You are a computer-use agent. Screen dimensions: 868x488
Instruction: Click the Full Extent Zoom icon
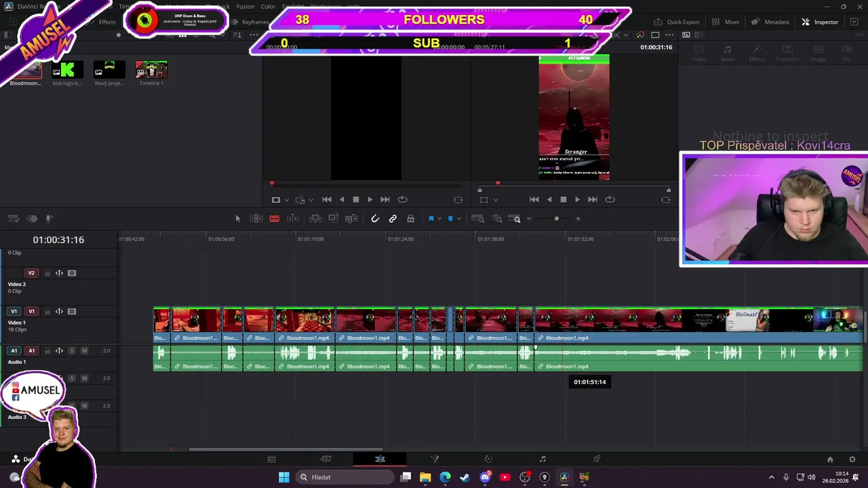point(477,218)
